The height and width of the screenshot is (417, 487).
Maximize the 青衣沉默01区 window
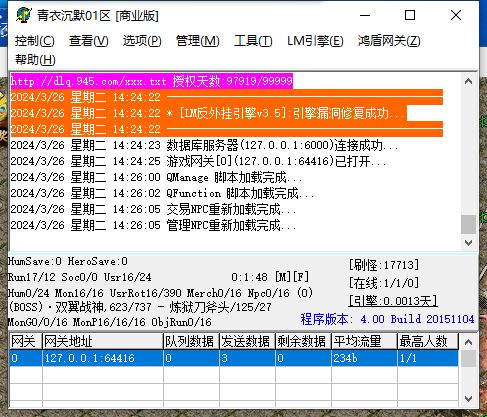tap(410, 15)
